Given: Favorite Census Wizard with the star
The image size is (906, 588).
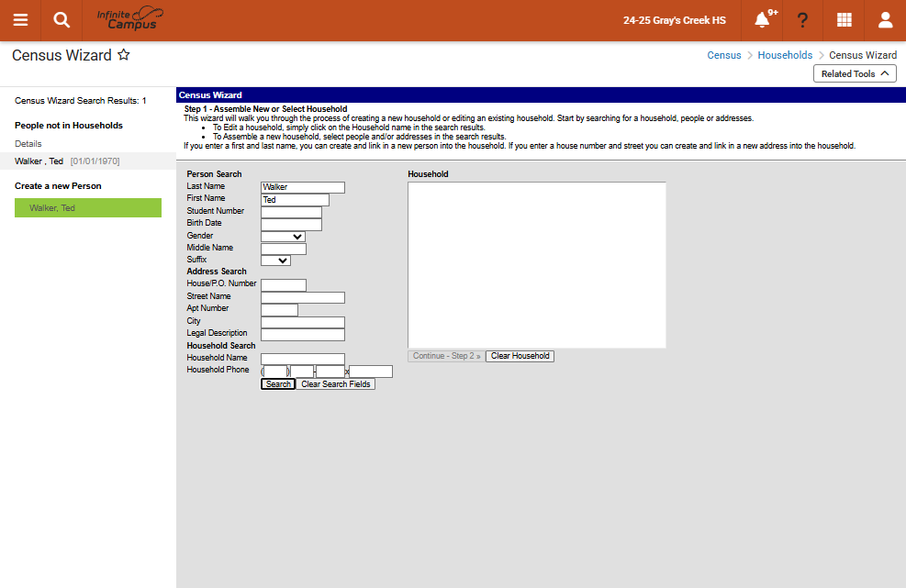Looking at the screenshot, I should 124,55.
